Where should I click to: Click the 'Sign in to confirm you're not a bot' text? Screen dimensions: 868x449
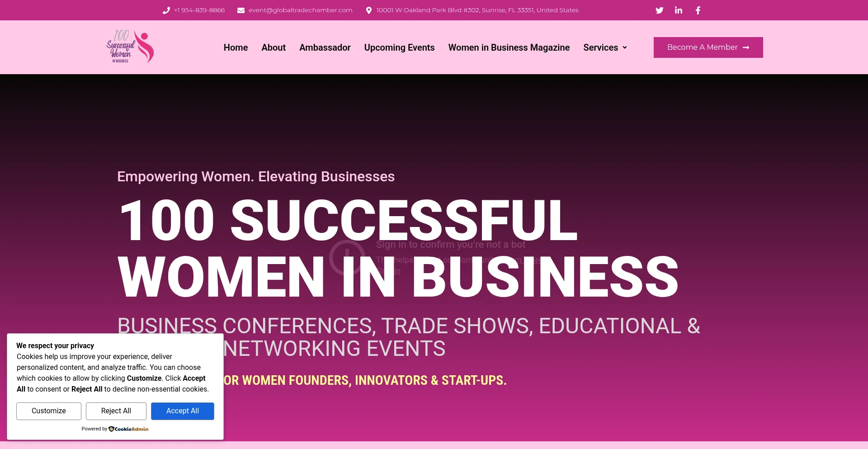(x=451, y=245)
